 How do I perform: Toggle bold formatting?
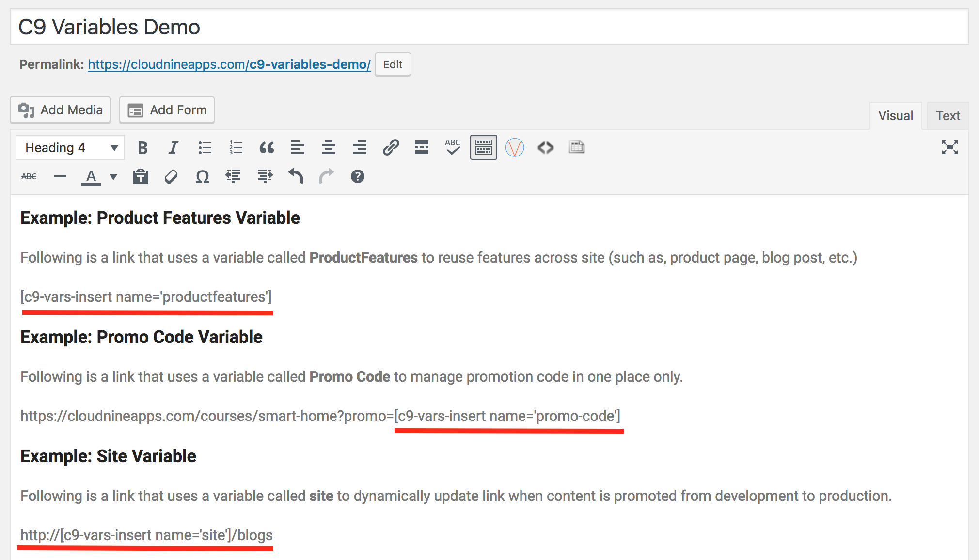click(142, 148)
